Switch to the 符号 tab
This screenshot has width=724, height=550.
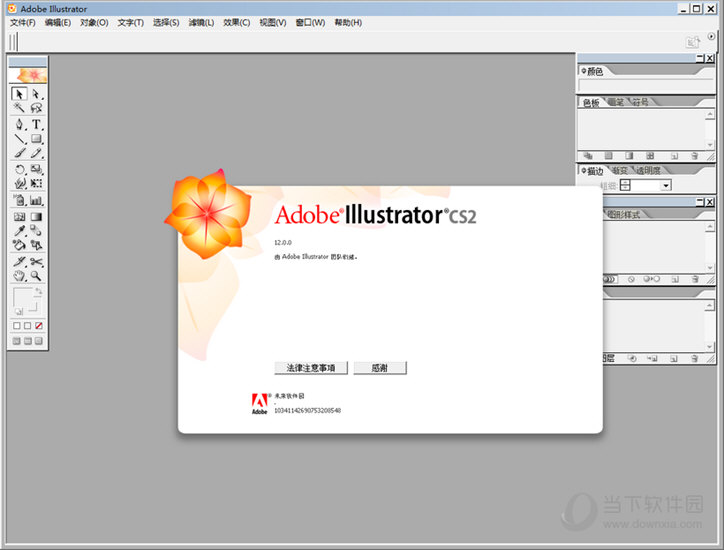640,102
